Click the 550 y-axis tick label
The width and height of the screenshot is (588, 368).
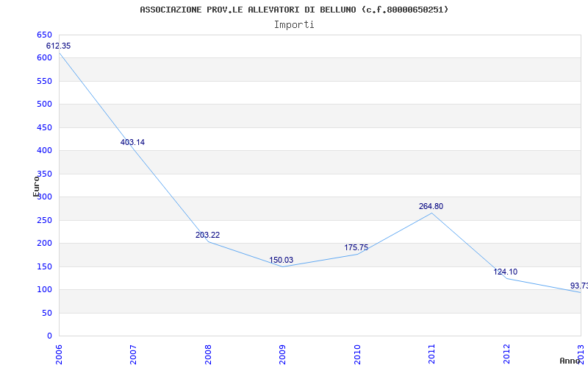click(x=44, y=81)
